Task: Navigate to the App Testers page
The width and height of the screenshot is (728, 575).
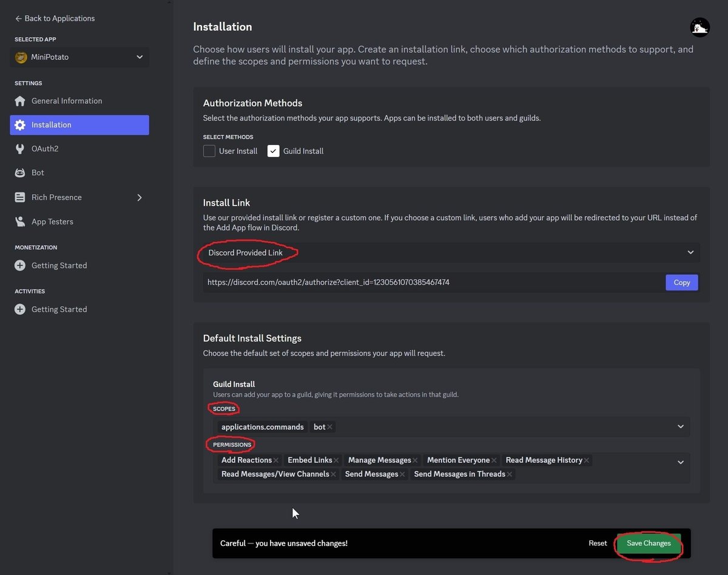Action: [21, 221]
